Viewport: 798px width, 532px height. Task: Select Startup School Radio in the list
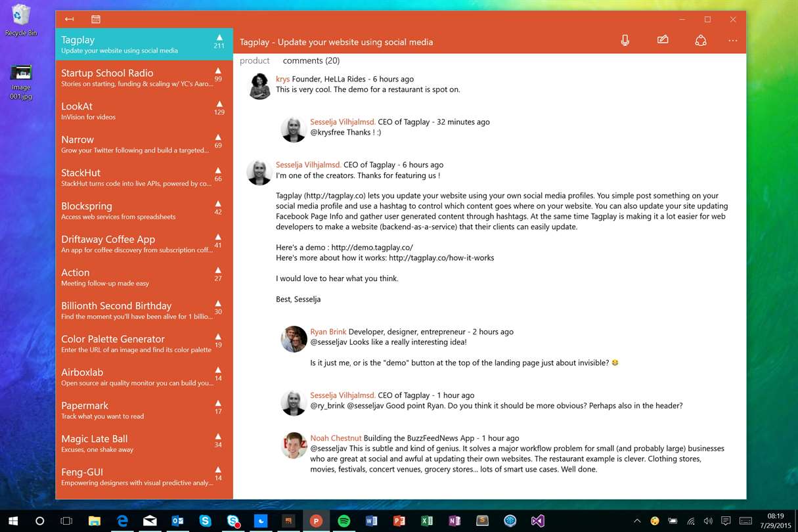pyautogui.click(x=144, y=77)
